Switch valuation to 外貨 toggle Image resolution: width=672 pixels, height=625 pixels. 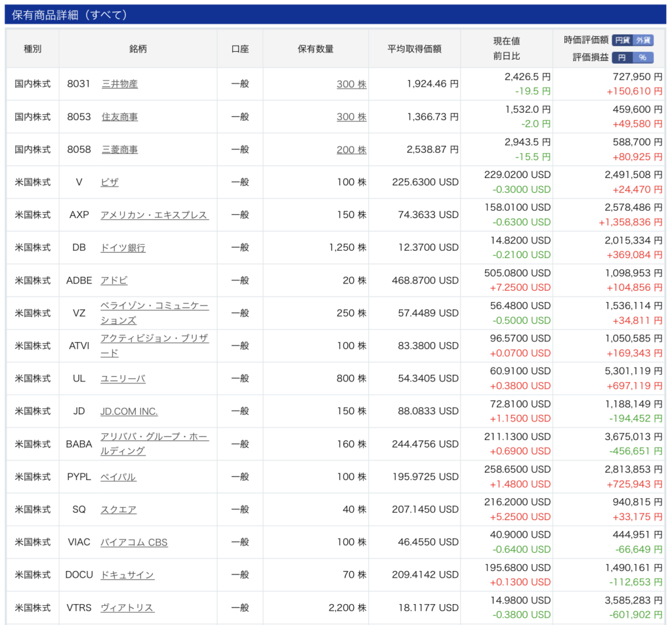coord(643,40)
